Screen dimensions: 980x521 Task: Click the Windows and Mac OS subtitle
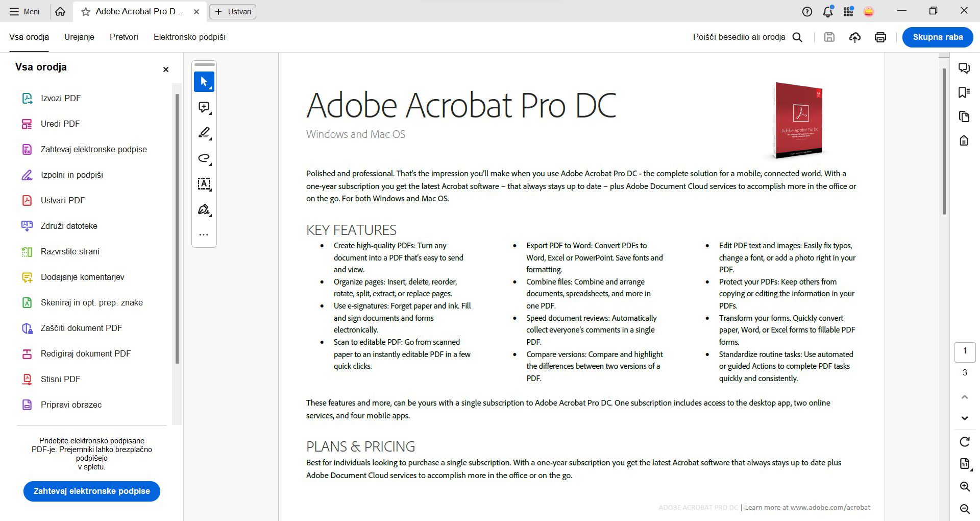[356, 134]
